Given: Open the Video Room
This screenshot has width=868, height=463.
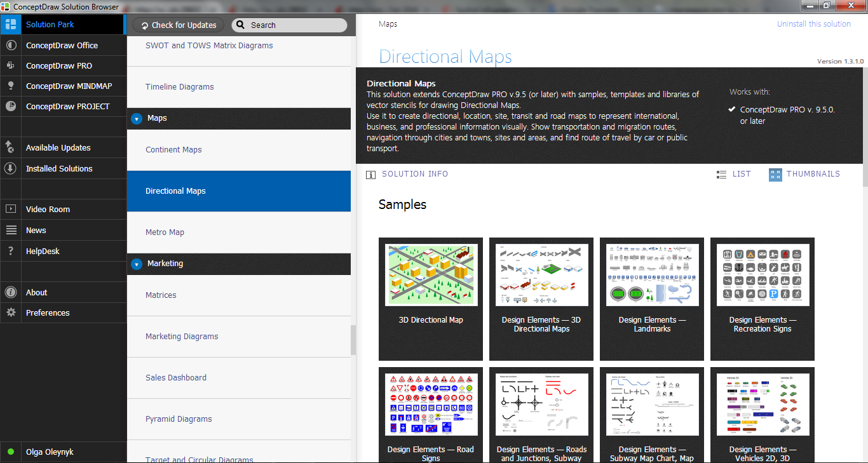Looking at the screenshot, I should tap(64, 209).
